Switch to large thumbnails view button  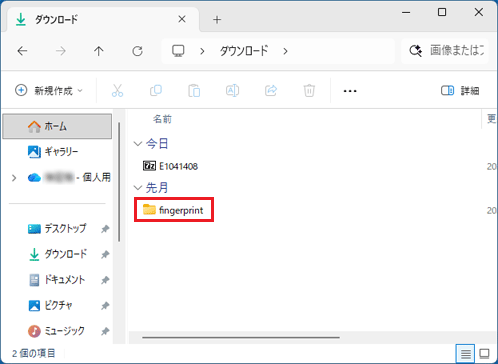tap(484, 353)
